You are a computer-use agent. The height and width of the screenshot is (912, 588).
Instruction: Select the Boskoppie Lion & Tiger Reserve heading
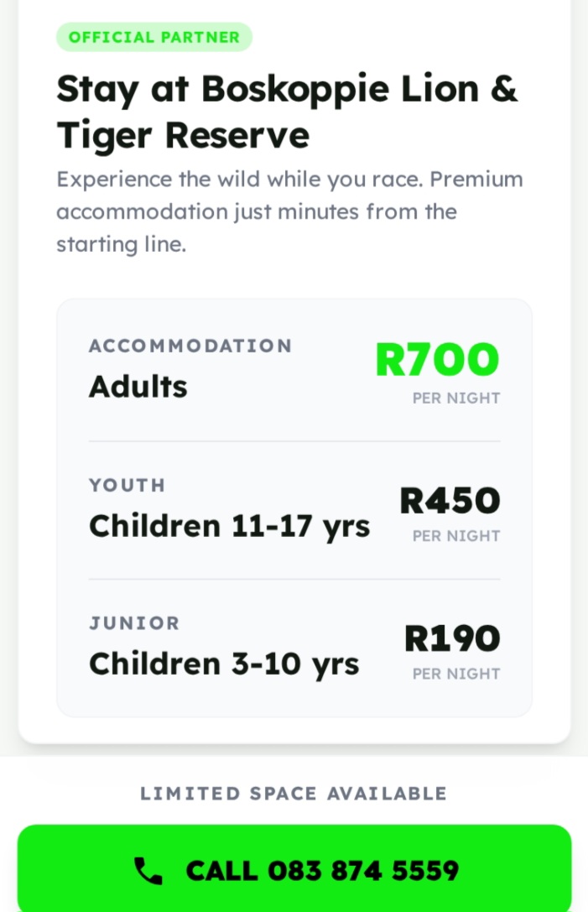[287, 111]
